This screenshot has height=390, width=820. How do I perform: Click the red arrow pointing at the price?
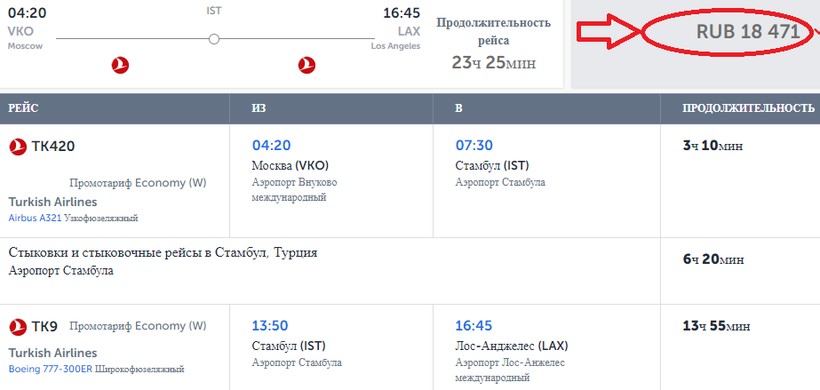click(609, 32)
